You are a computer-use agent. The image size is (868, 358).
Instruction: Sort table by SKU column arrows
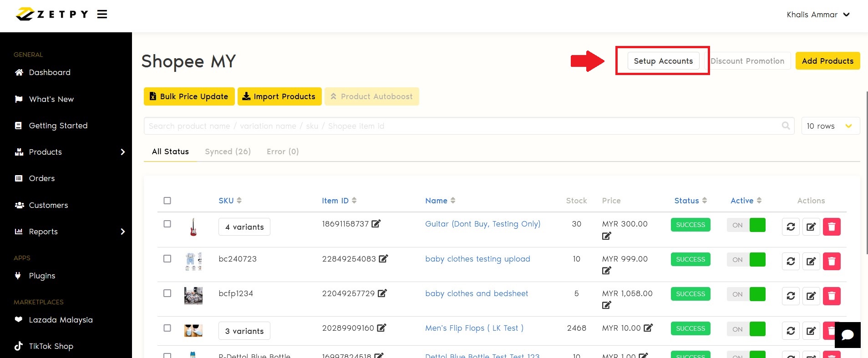point(239,201)
